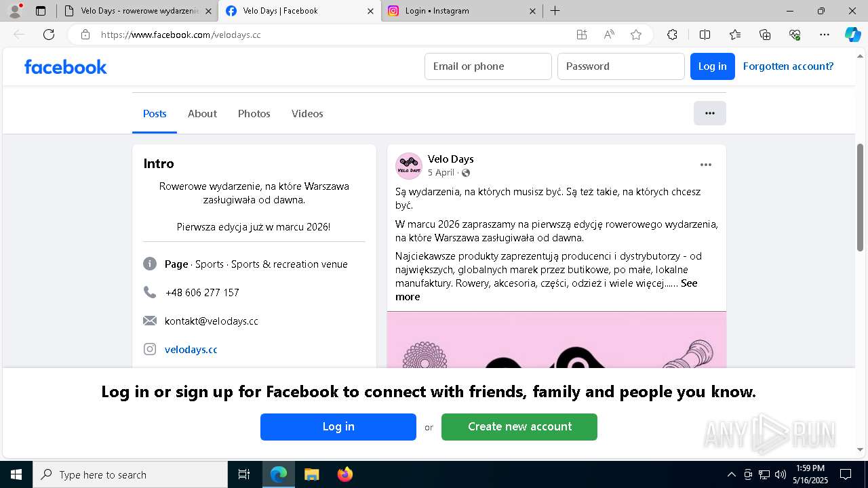Image resolution: width=868 pixels, height=488 pixels.
Task: Switch to the About tab
Action: click(202, 114)
